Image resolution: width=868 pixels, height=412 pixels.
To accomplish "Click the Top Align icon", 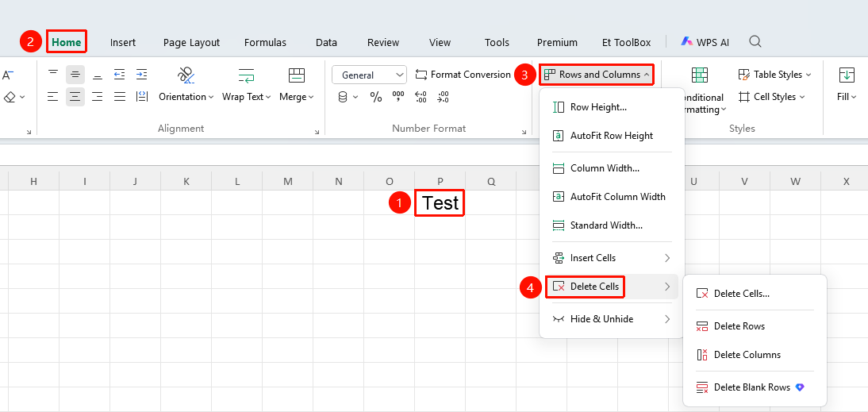I will coord(53,74).
